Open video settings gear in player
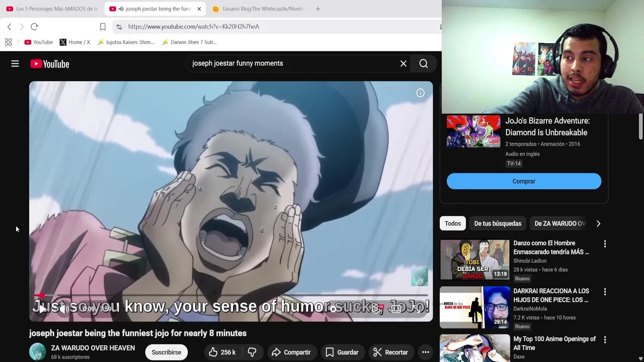 [x=376, y=309]
